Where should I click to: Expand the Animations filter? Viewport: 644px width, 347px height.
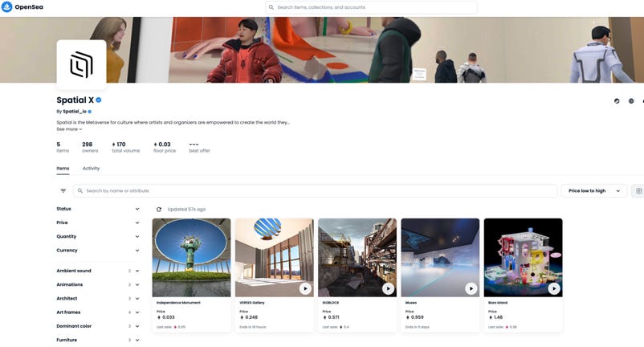(x=98, y=284)
